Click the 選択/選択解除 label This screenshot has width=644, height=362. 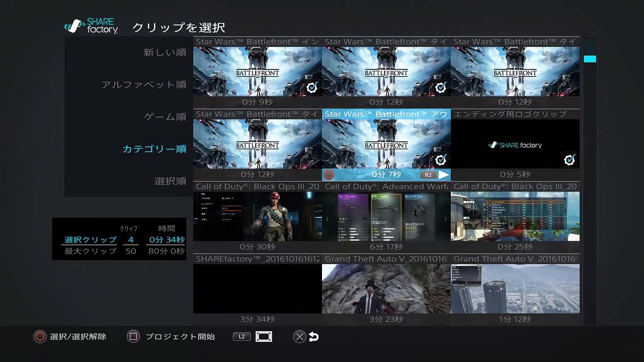[x=78, y=337]
